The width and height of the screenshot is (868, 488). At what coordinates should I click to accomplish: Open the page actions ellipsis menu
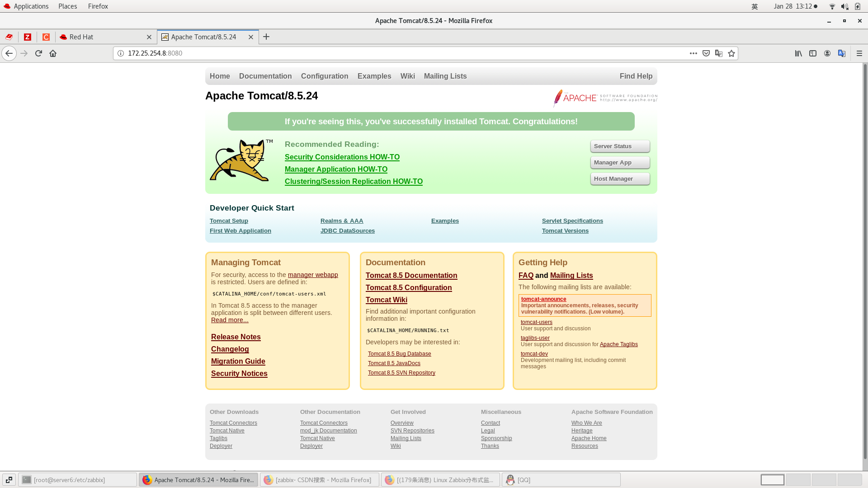pyautogui.click(x=693, y=53)
